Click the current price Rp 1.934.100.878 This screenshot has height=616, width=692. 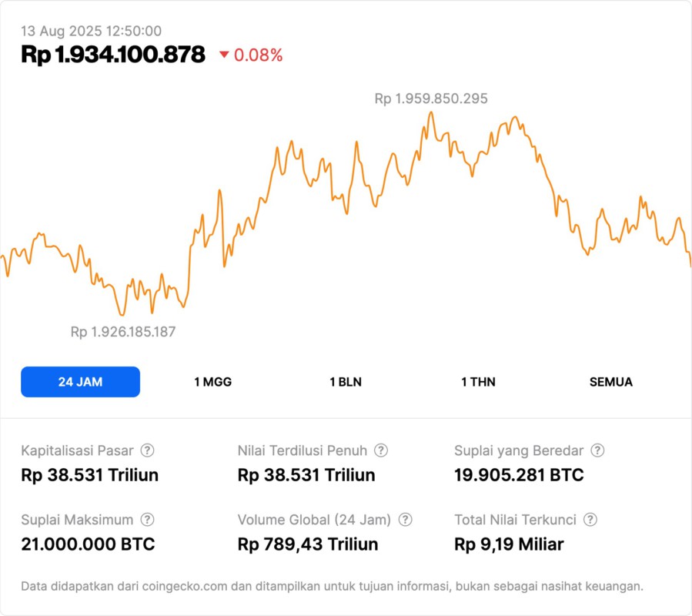(x=113, y=55)
